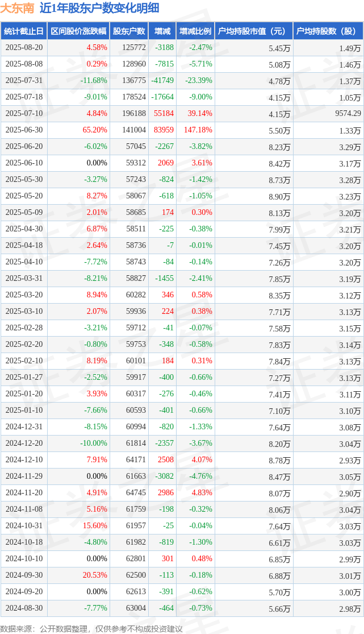Click the 户均持股市值（元） header
The image size is (364, 634).
point(254,31)
